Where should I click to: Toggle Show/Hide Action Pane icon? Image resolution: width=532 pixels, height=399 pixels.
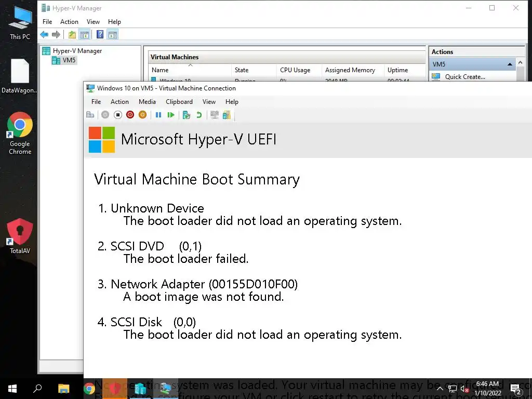coord(113,34)
